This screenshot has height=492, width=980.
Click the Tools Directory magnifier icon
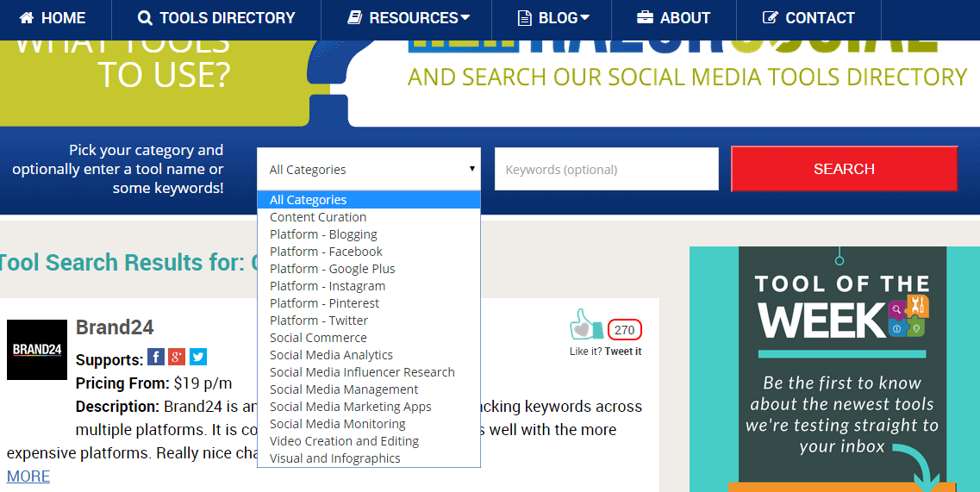(145, 18)
